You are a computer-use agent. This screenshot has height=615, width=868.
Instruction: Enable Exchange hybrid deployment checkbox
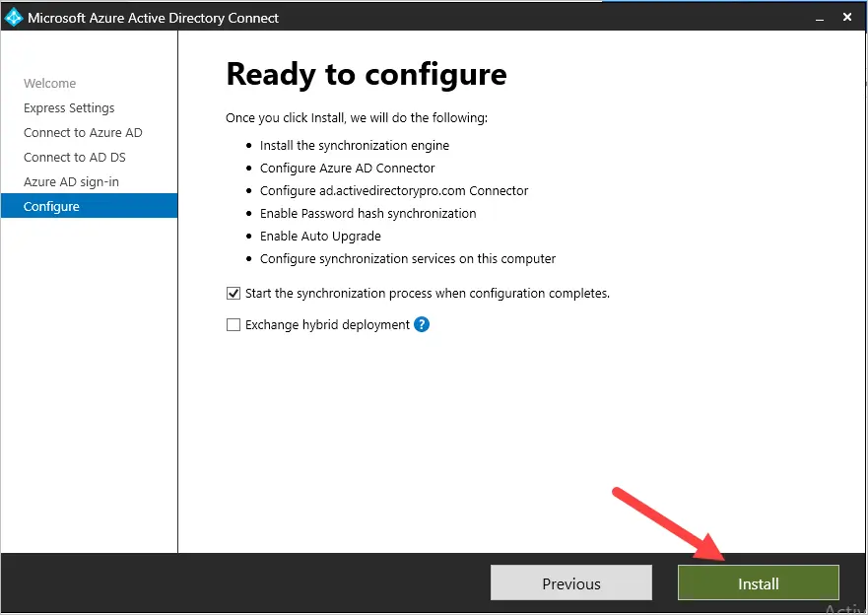[234, 324]
